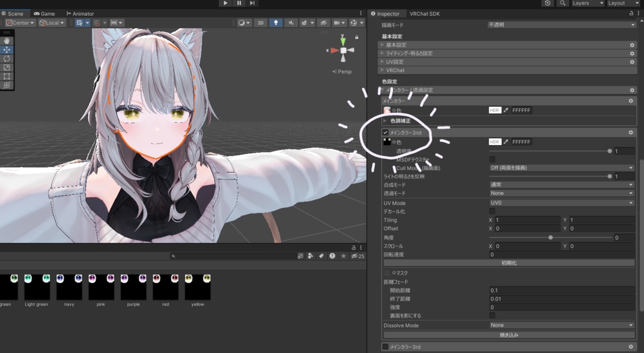Click the 開始距離 input field

(562, 290)
